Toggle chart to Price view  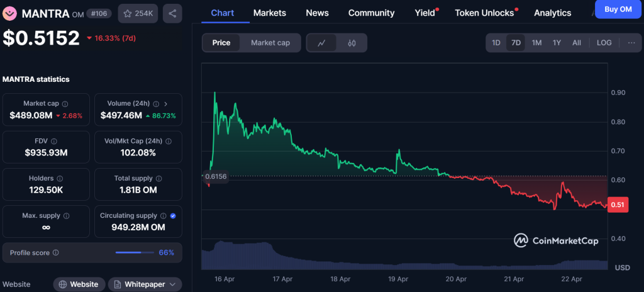(221, 43)
